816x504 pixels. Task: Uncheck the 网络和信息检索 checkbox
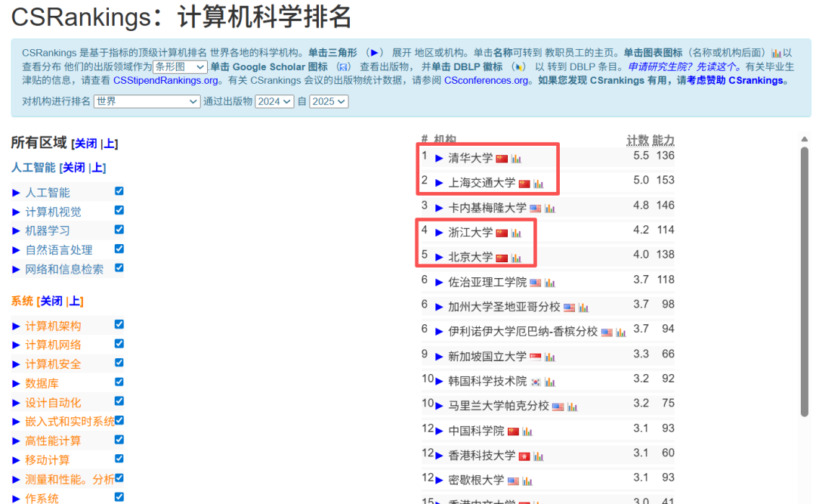click(119, 267)
